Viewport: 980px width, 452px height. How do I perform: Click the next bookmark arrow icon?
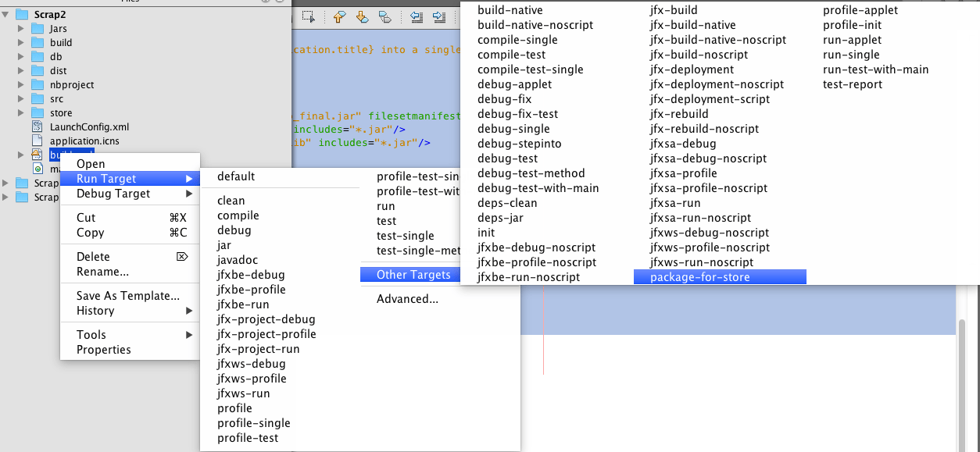(363, 16)
